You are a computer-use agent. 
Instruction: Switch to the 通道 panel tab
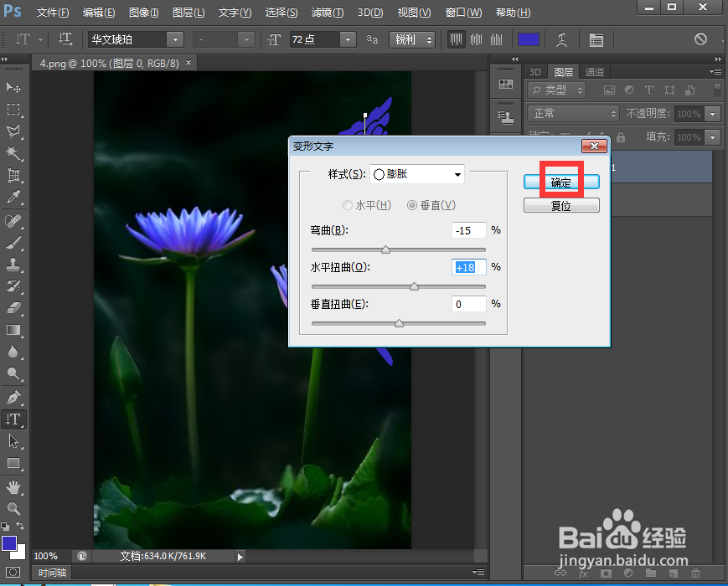click(x=595, y=71)
